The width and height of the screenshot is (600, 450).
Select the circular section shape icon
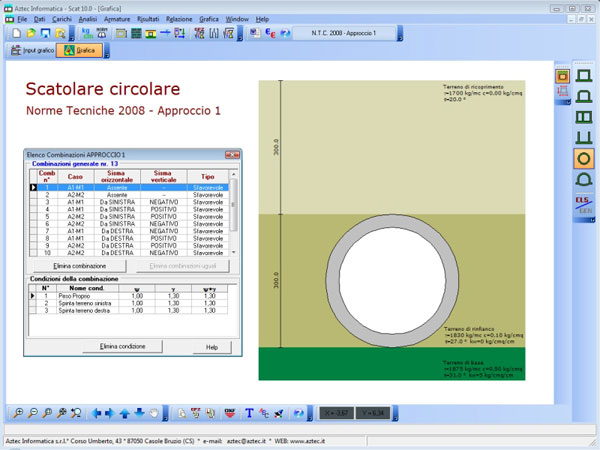pos(584,158)
